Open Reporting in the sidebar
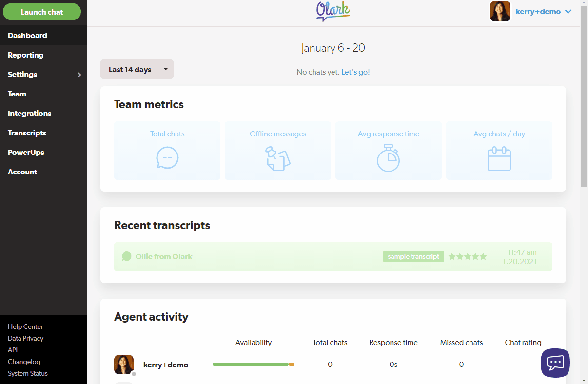This screenshot has height=384, width=588. [x=25, y=55]
